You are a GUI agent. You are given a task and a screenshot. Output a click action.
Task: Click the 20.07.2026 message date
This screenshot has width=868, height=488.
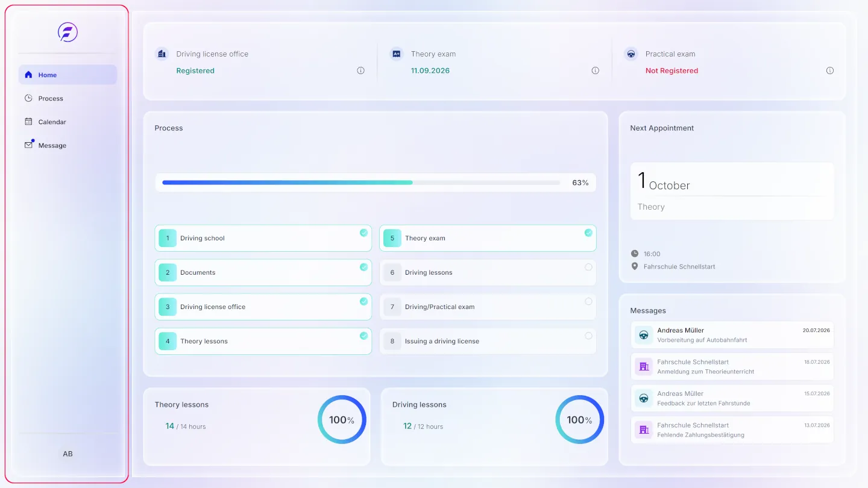816,330
